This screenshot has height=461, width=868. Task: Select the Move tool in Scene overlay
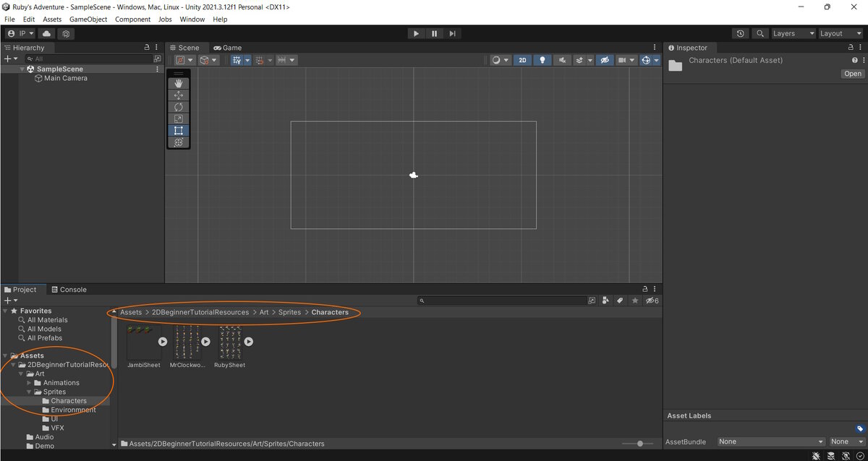pos(179,95)
